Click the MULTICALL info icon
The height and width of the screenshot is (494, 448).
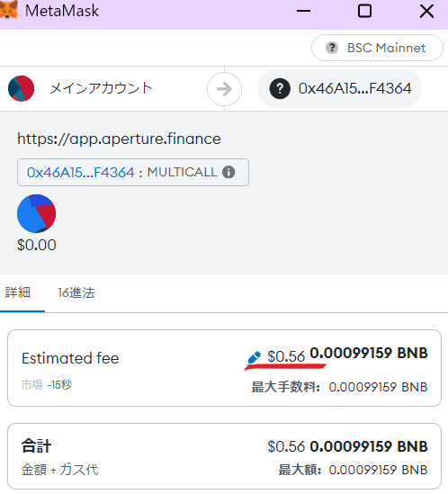(x=228, y=172)
